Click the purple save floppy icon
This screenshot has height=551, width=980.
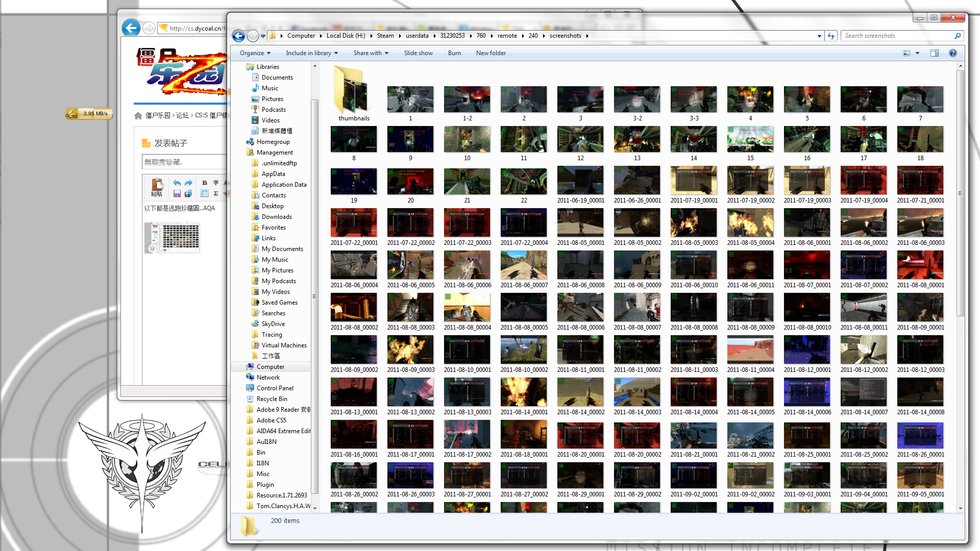pos(177,194)
